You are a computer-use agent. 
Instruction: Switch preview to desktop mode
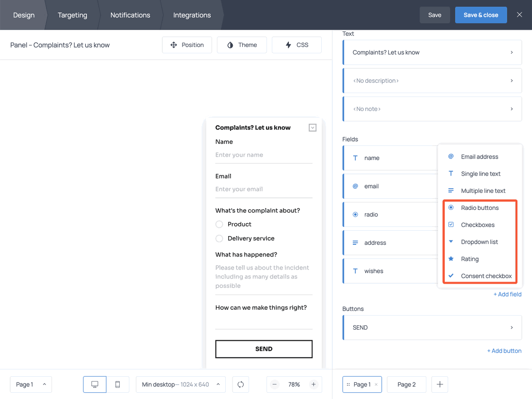click(94, 384)
